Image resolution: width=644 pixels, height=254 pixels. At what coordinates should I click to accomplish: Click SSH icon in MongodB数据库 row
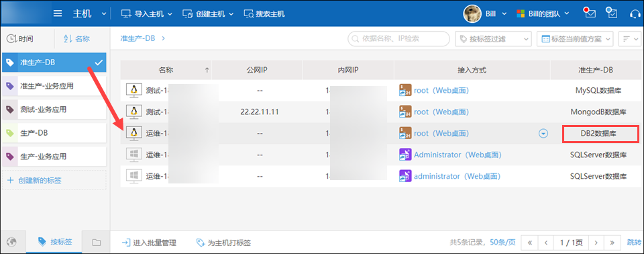[405, 112]
